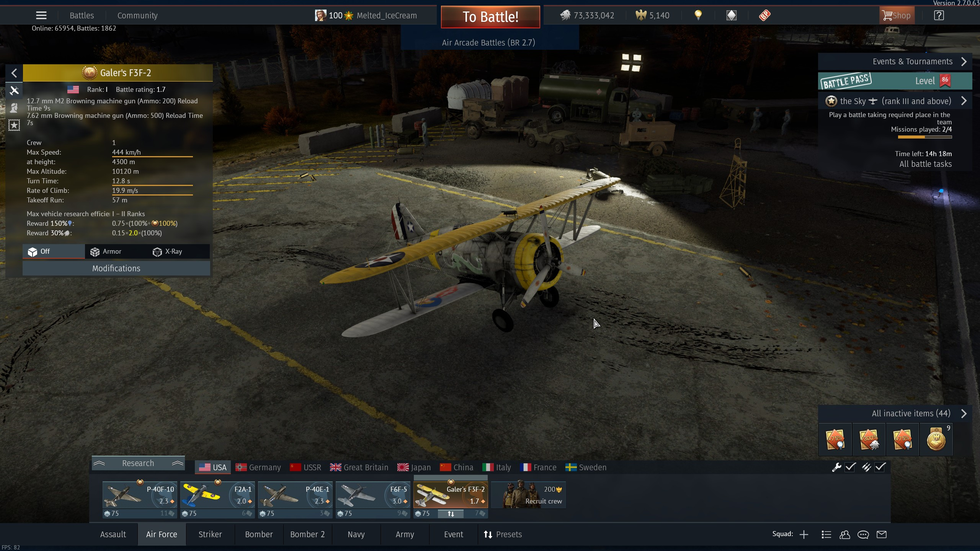This screenshot has height=551, width=980.
Task: Open the main hamburger menu
Action: [41, 15]
